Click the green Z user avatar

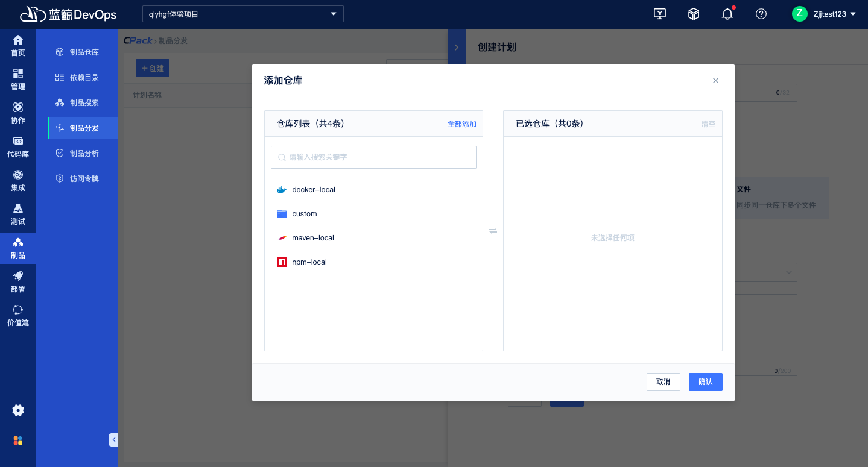(799, 14)
